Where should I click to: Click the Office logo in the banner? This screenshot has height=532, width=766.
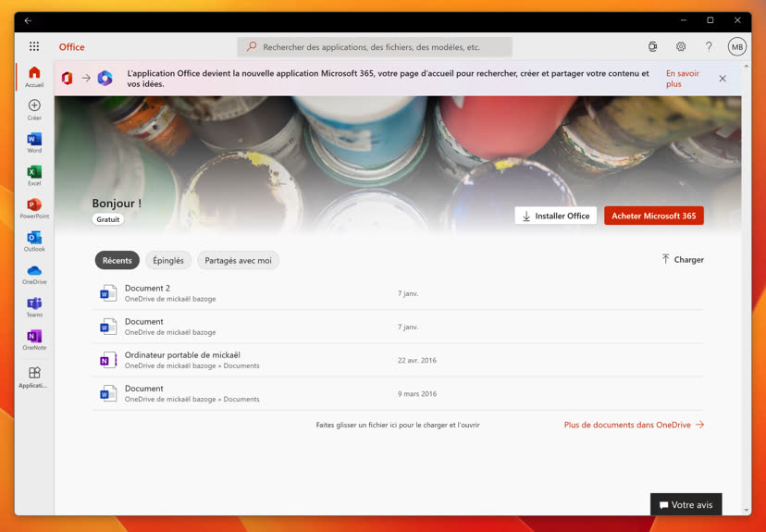[x=68, y=78]
